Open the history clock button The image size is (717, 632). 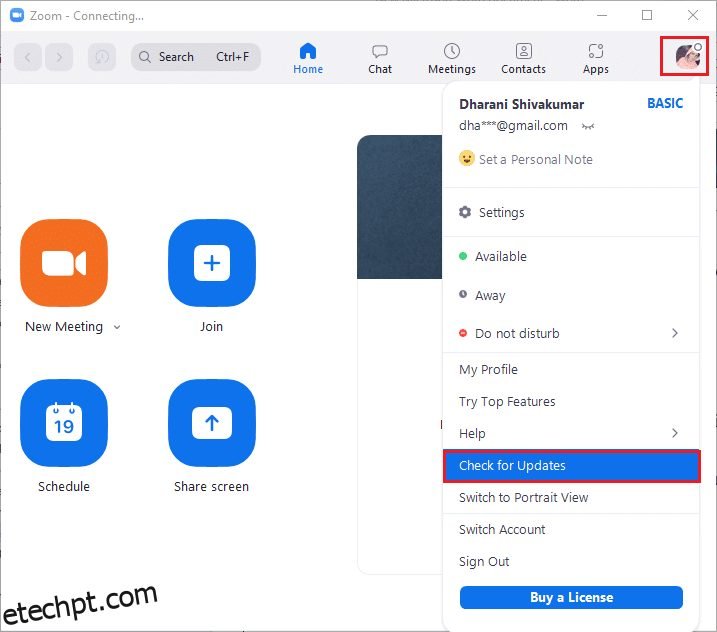(102, 57)
